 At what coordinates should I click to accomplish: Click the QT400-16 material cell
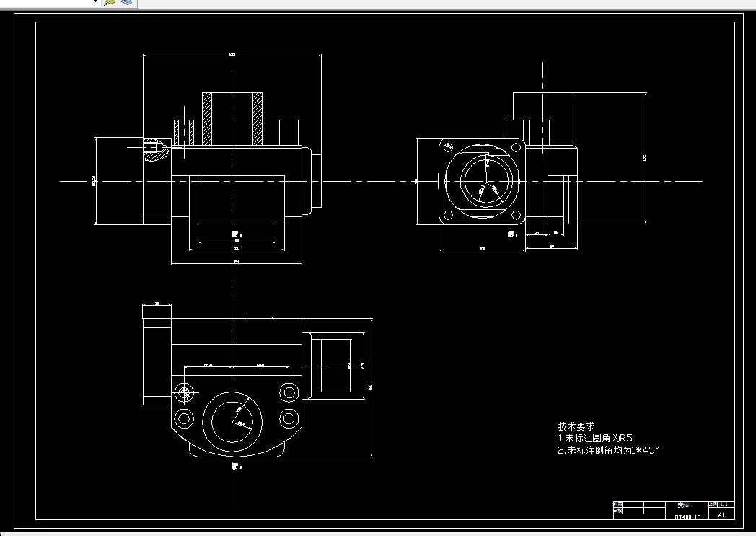687,517
